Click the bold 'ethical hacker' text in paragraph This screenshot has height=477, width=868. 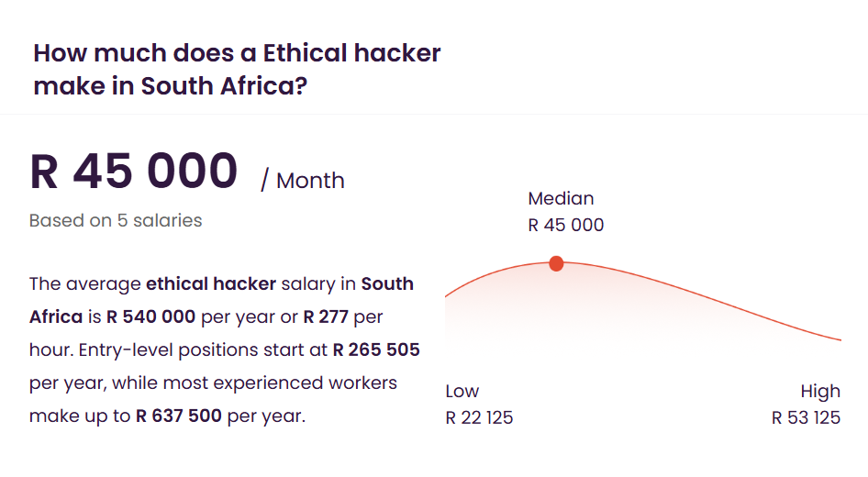pos(211,283)
